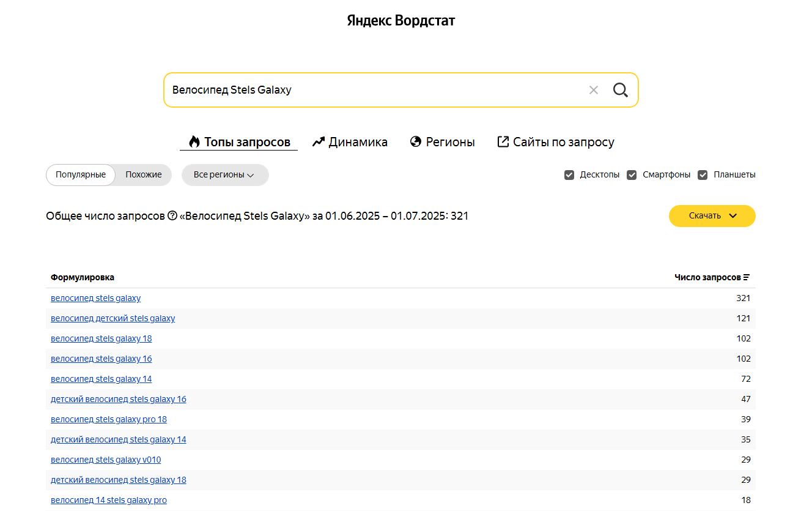The image size is (812, 511).
Task: Open query детский велосипед stels galaxy 14
Action: pos(119,440)
